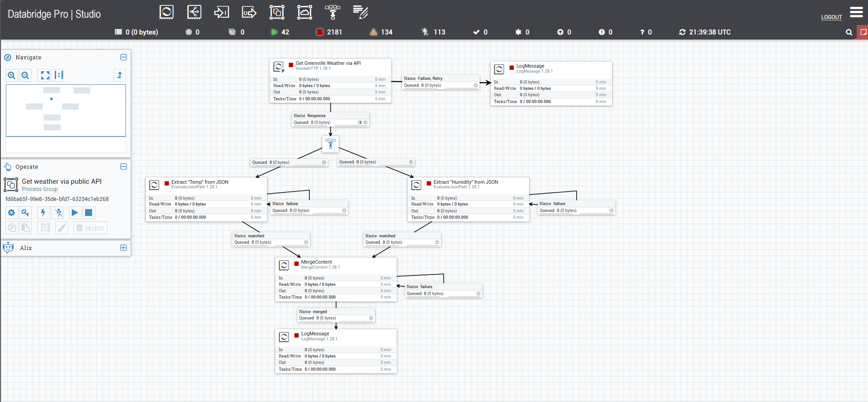868x402 pixels.
Task: Click the change color paintbrush button
Action: (62, 228)
